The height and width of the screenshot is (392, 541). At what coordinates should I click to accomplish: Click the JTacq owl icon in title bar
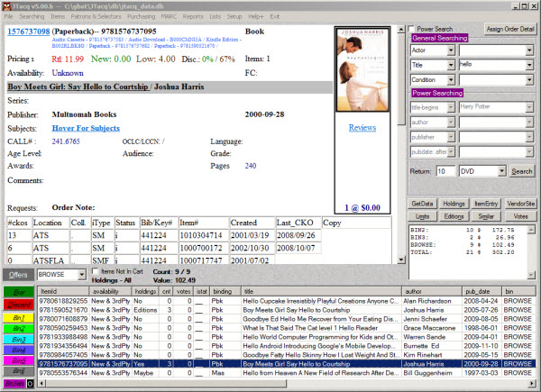coord(6,6)
